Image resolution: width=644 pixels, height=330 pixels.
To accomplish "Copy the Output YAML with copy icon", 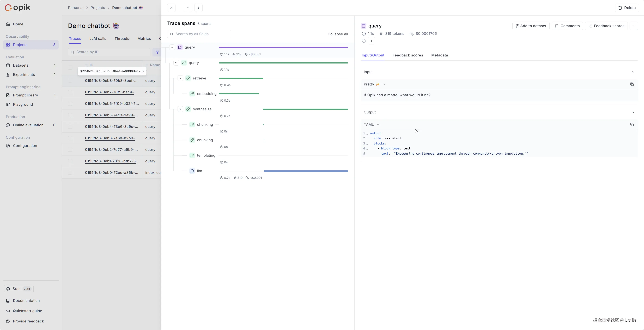I will point(632,125).
